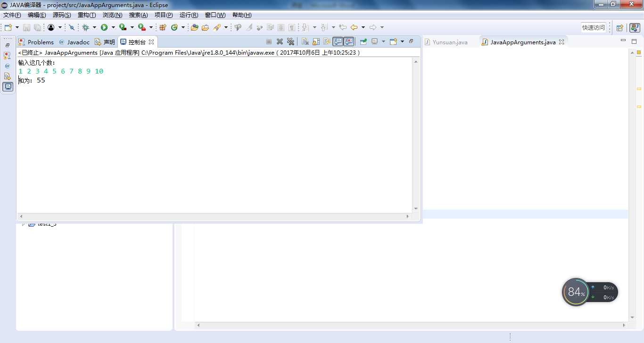Click the Save All toolbar icon
The image size is (644, 343).
pyautogui.click(x=37, y=28)
